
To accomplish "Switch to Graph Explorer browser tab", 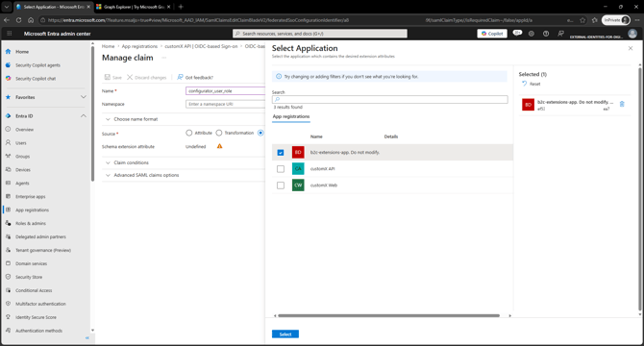I will [x=133, y=7].
